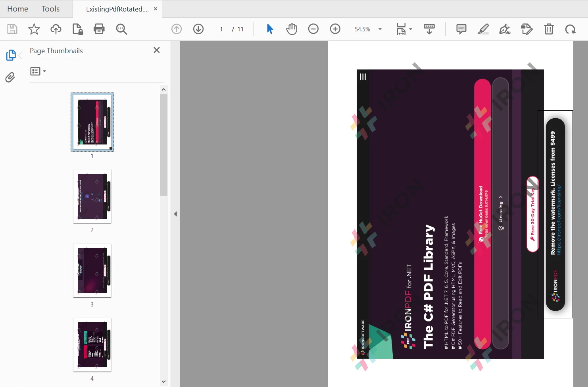588x387 pixels.
Task: Open the Page Thumbnails sidebar icon
Action: 11,55
